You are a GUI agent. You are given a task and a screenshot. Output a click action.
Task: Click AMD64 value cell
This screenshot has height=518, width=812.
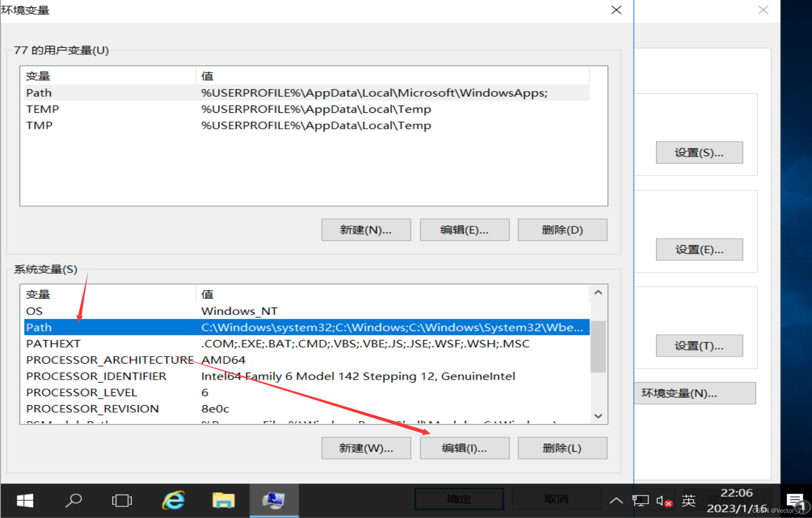pyautogui.click(x=223, y=360)
